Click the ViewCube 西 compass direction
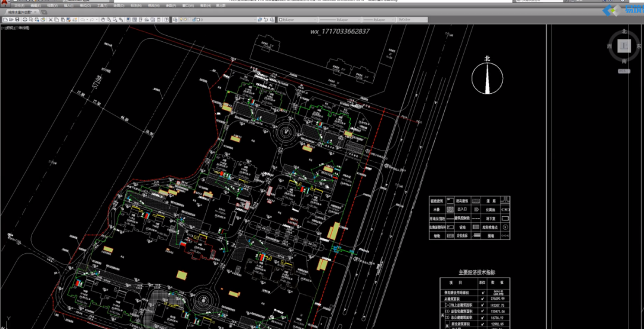 609,46
